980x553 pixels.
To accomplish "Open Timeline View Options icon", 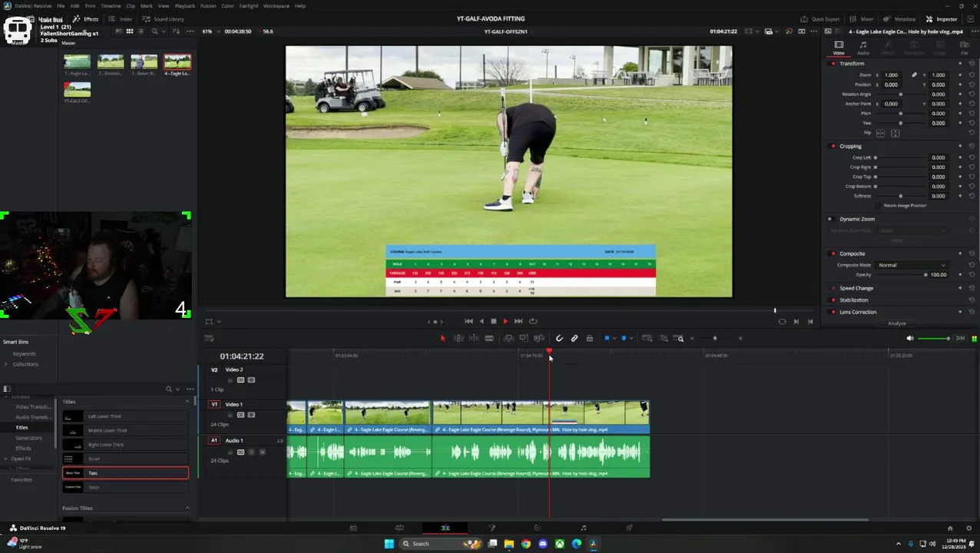I will [209, 338].
